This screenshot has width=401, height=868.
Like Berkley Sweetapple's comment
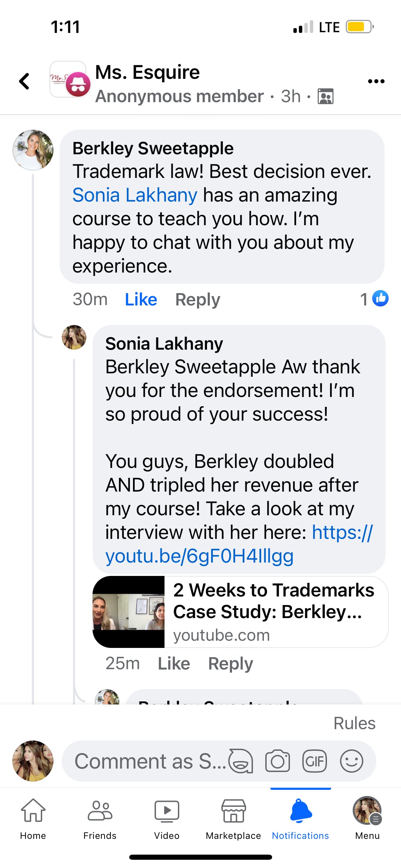[141, 299]
